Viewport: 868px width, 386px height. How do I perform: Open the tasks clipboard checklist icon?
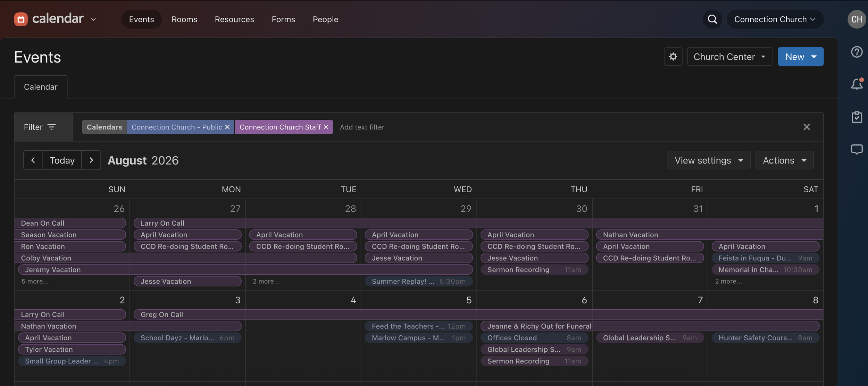tap(857, 117)
